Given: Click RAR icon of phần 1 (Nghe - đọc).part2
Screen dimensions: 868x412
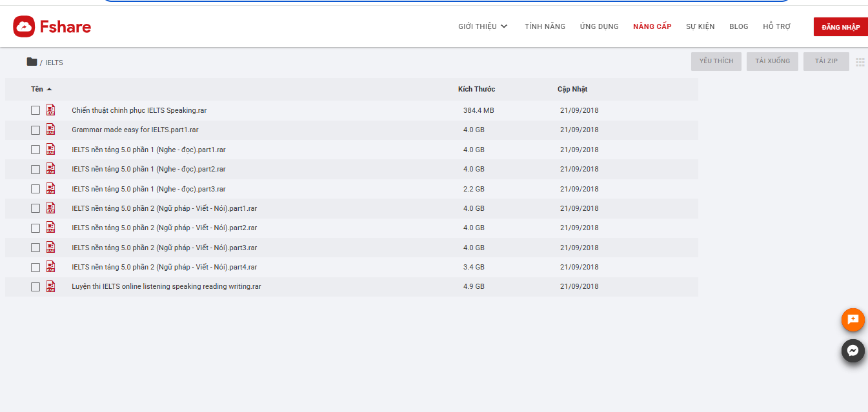Looking at the screenshot, I should 51,169.
